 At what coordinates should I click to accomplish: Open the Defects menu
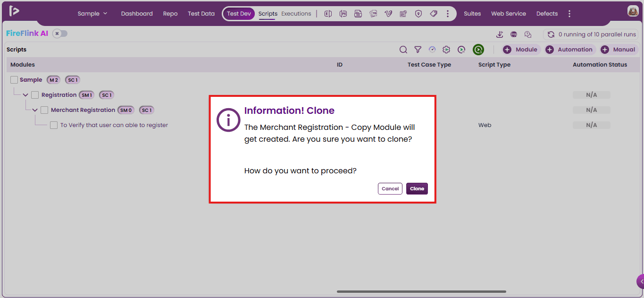click(x=547, y=14)
